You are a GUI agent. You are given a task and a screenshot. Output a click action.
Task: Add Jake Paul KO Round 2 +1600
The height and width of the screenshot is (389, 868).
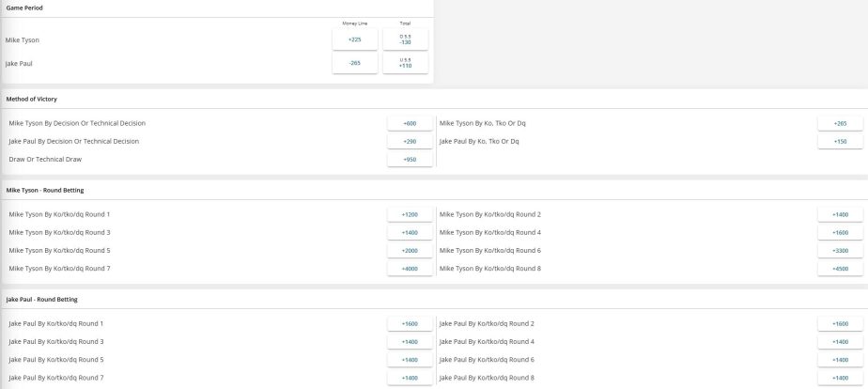[840, 324]
